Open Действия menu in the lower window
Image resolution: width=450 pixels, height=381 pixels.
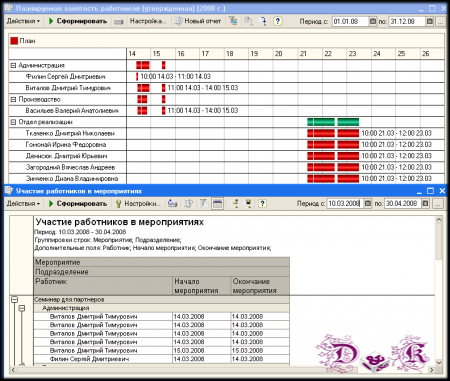23,203
